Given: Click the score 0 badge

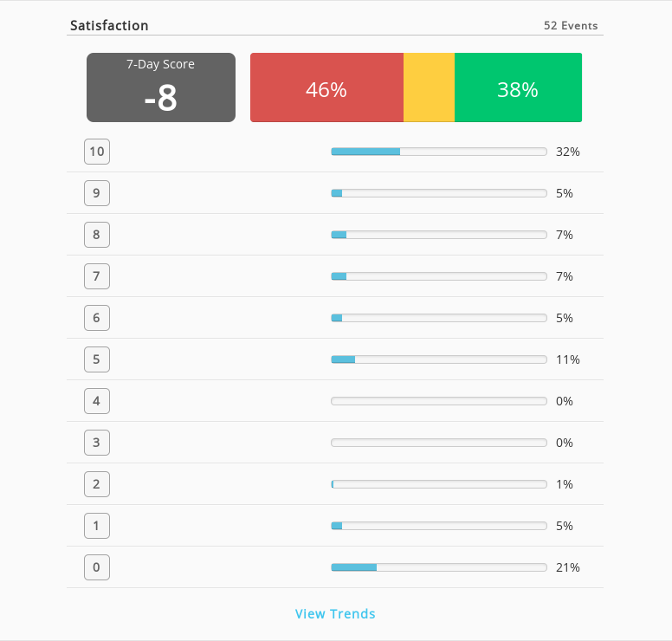Looking at the screenshot, I should [x=97, y=567].
